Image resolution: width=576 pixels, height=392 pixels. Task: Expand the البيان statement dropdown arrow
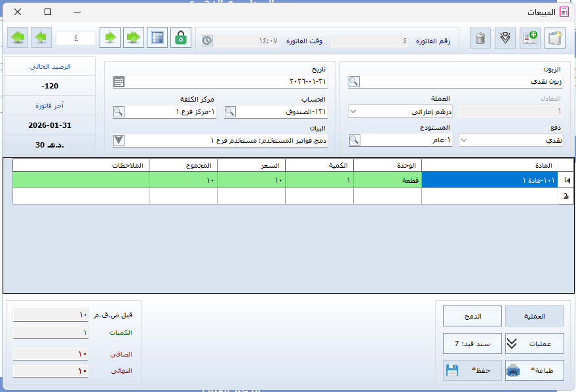tap(119, 140)
